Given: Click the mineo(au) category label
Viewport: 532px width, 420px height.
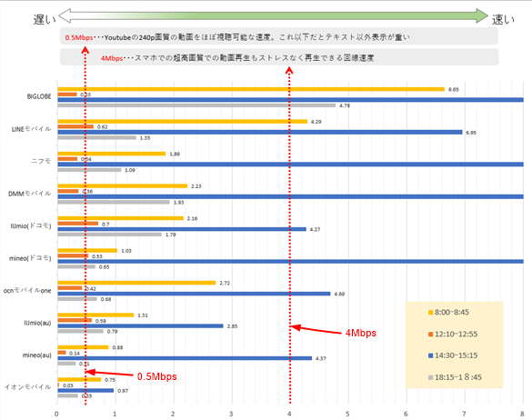Looking at the screenshot, I should pyautogui.click(x=37, y=355).
